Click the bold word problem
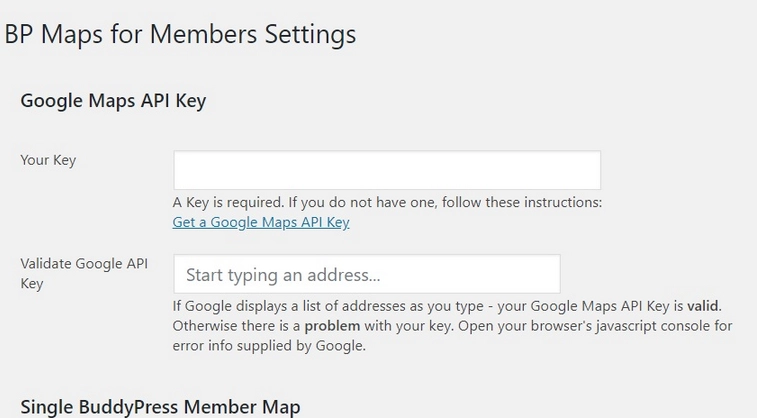The width and height of the screenshot is (760, 418). click(x=332, y=326)
